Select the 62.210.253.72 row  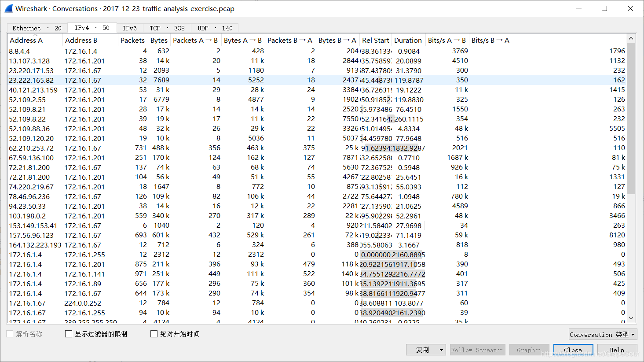pyautogui.click(x=317, y=148)
